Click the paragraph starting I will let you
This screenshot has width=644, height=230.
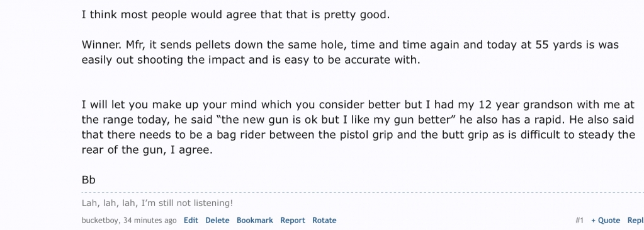359,127
